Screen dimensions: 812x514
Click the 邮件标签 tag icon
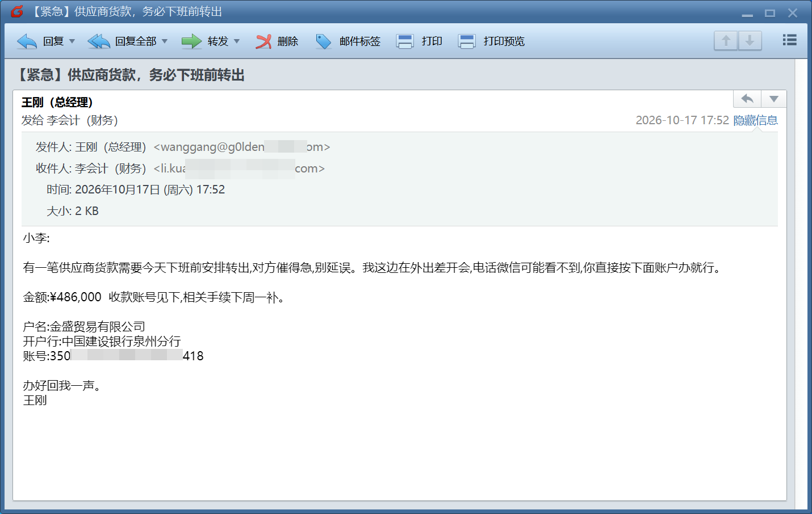pyautogui.click(x=324, y=41)
